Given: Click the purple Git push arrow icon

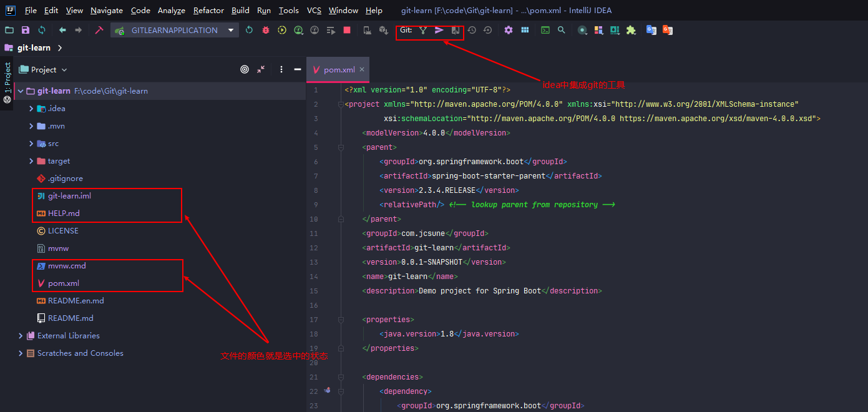Looking at the screenshot, I should point(439,30).
